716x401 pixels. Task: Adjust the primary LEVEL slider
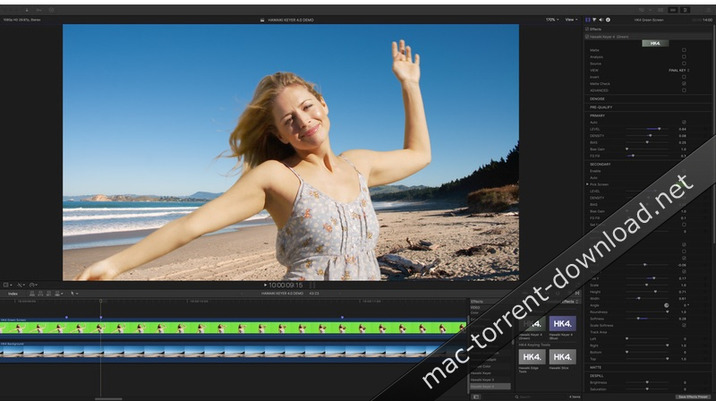[x=655, y=129]
